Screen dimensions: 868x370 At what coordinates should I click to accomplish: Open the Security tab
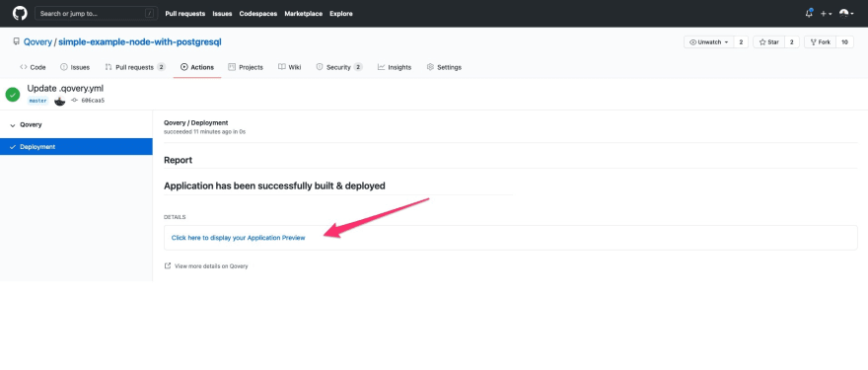[x=338, y=67]
